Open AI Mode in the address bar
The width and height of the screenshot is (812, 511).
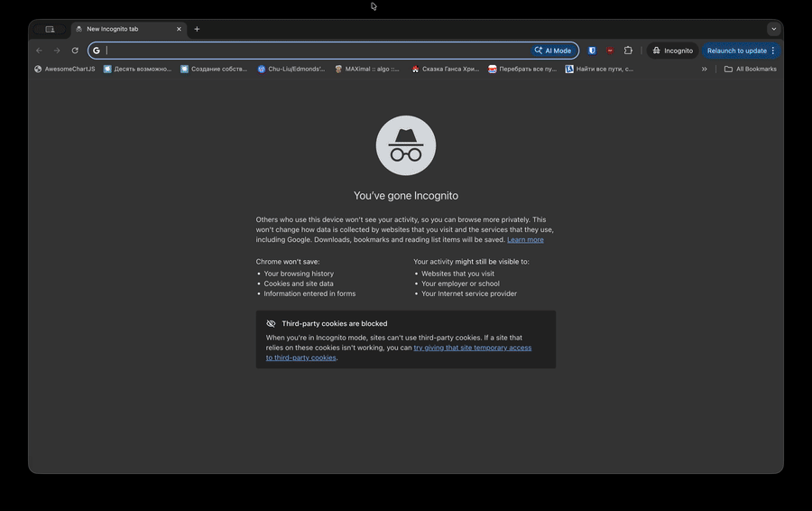pyautogui.click(x=553, y=51)
